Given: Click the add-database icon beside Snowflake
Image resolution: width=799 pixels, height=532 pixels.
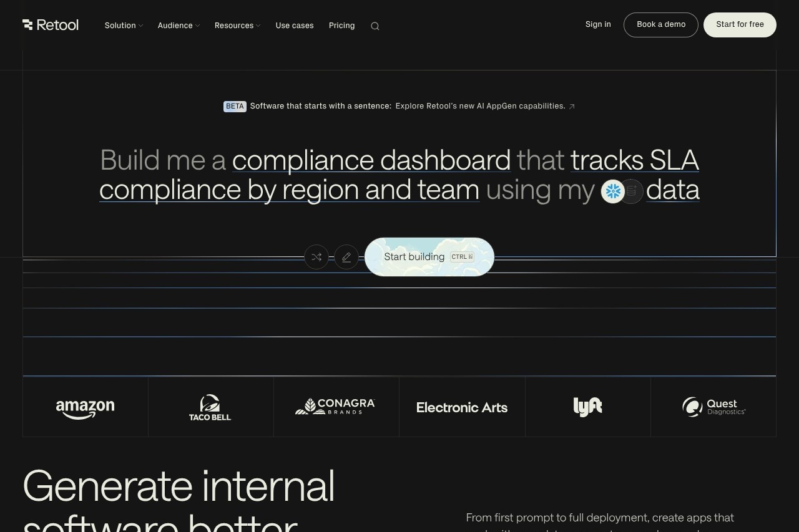Looking at the screenshot, I should pyautogui.click(x=631, y=191).
